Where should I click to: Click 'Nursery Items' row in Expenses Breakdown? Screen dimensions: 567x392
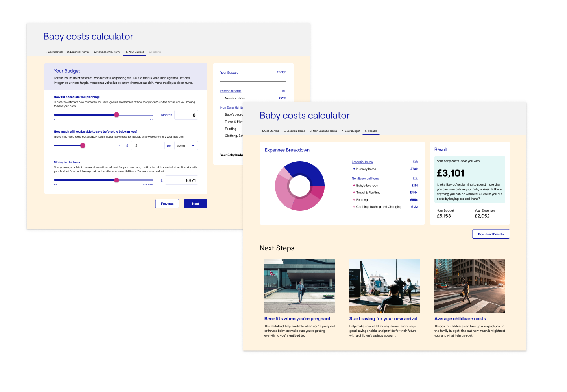(386, 169)
